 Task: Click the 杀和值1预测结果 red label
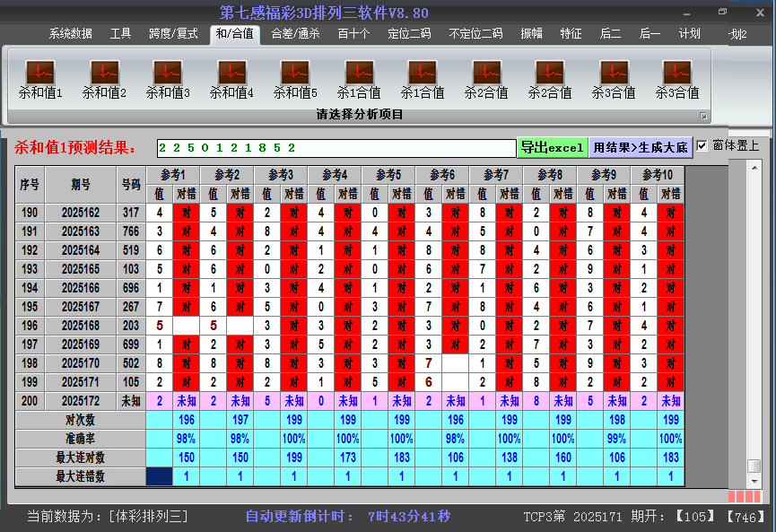[75, 147]
